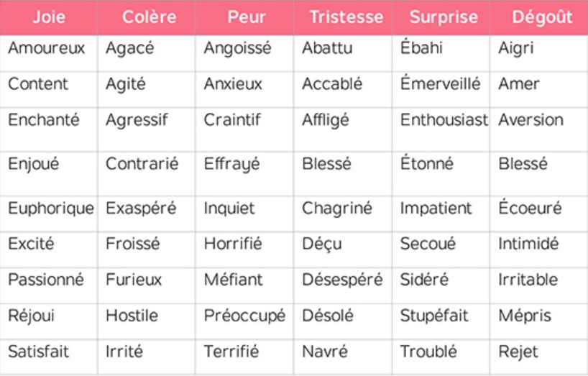This screenshot has width=588, height=376.
Task: Click the Amoureux cell
Action: [x=46, y=49]
